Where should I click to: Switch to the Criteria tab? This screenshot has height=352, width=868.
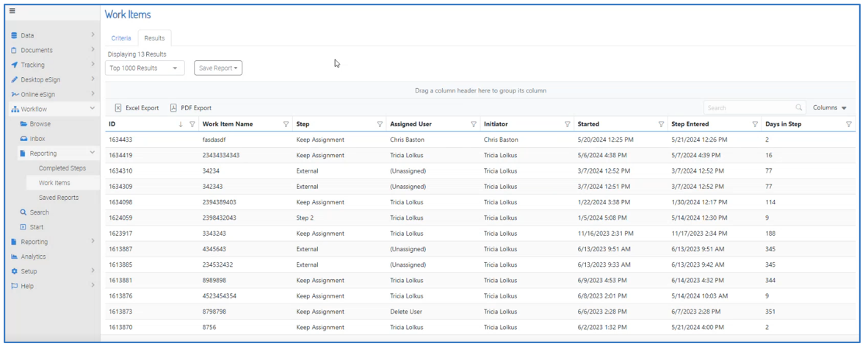121,38
